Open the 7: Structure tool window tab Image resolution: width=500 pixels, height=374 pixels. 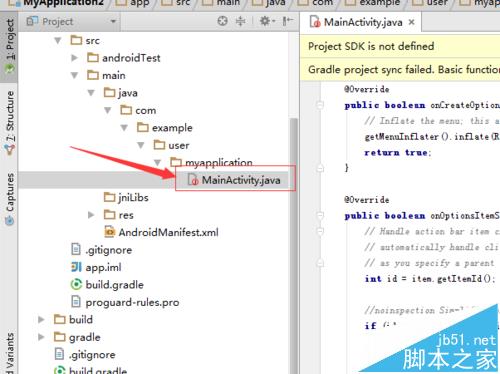coord(10,123)
